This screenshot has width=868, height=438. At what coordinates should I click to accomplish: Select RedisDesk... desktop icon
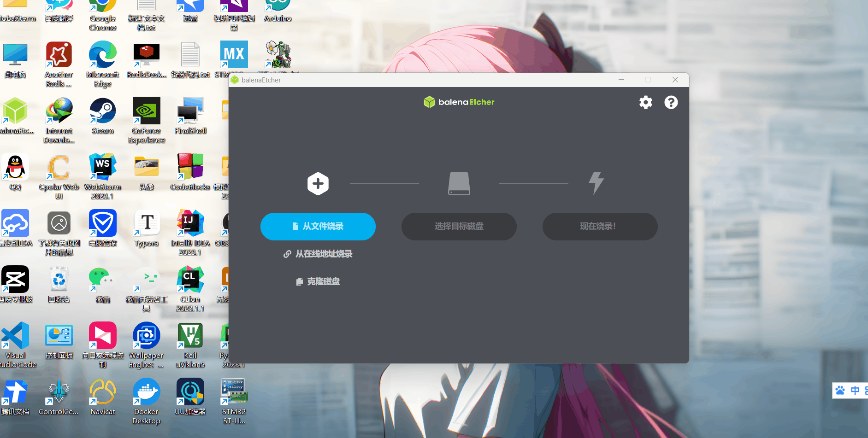point(147,60)
